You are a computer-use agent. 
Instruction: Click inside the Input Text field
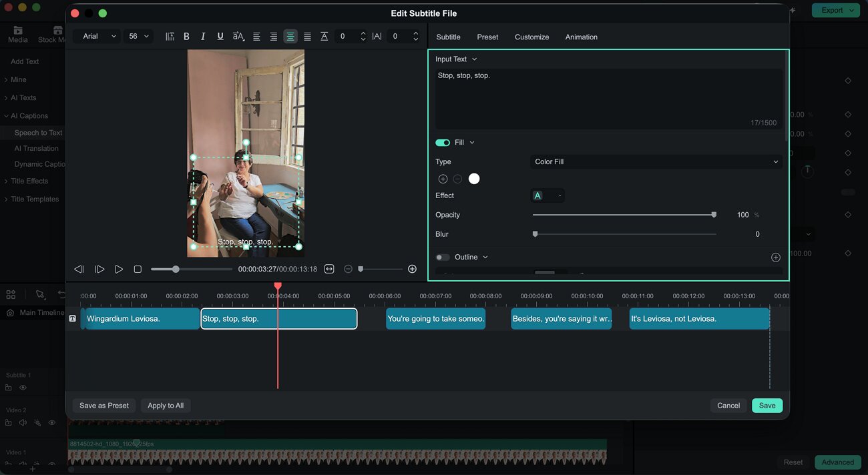tap(608, 99)
